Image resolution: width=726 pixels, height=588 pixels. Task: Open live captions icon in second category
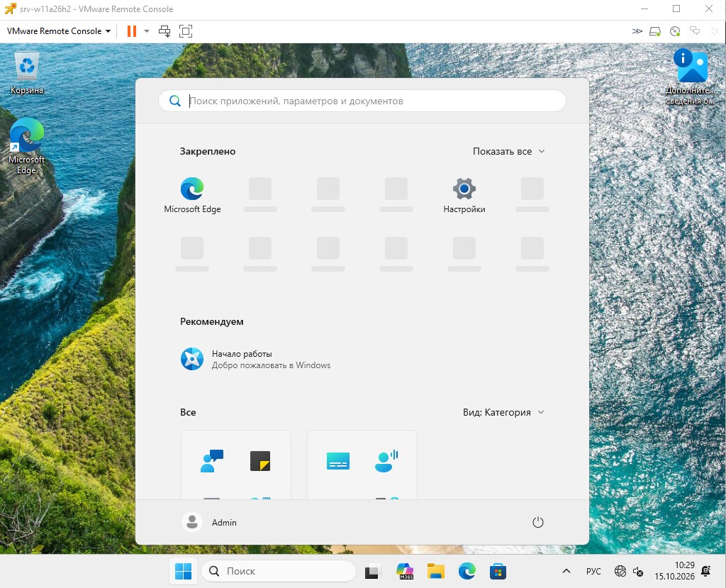click(338, 461)
